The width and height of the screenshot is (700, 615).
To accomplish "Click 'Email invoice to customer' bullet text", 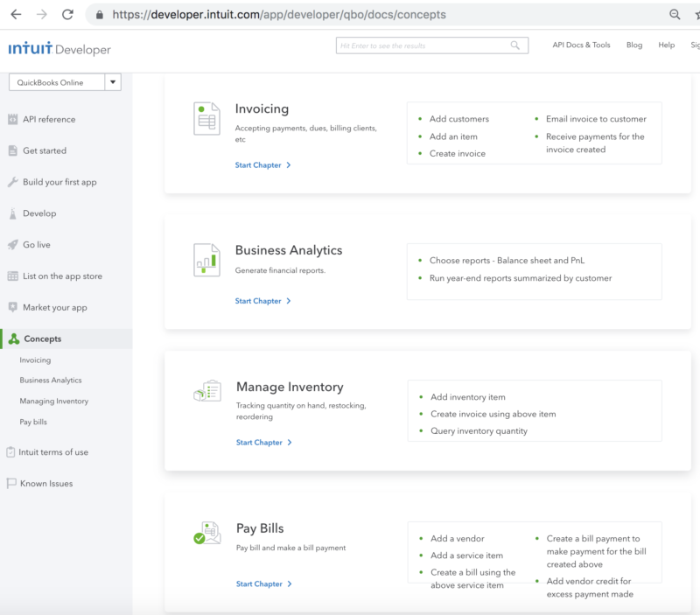I will click(596, 119).
